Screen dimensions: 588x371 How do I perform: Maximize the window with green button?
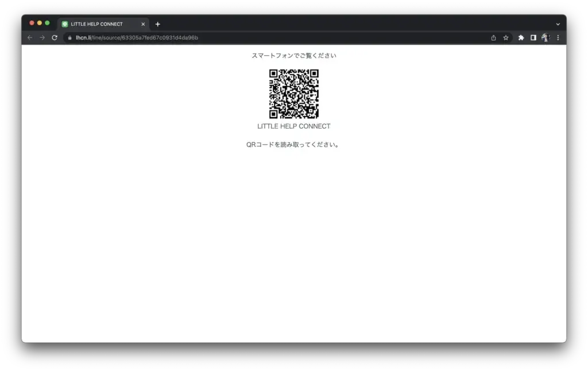pyautogui.click(x=47, y=23)
